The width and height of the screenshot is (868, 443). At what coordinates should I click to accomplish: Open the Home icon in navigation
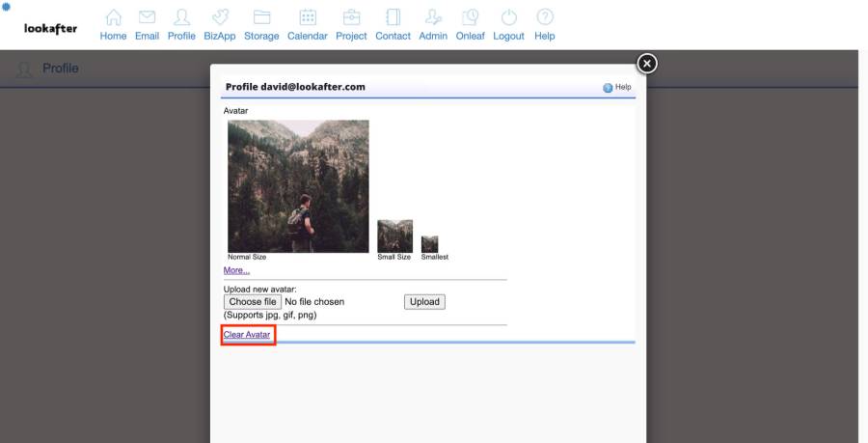pos(113,18)
